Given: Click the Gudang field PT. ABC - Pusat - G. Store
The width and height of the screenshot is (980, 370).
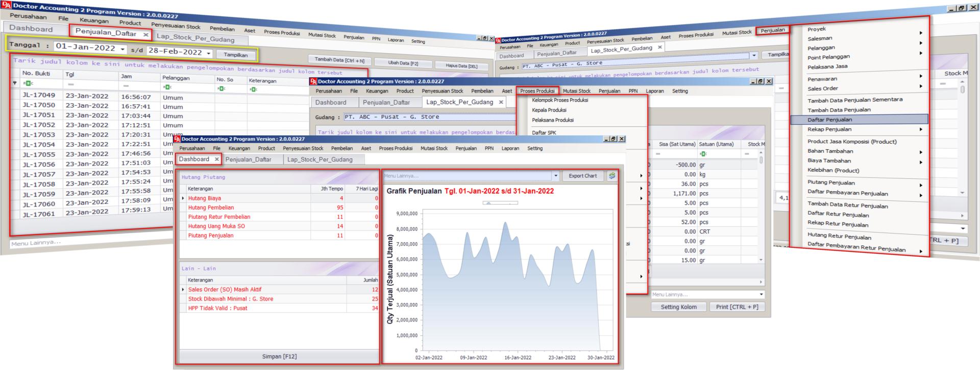Looking at the screenshot, I should coord(430,117).
